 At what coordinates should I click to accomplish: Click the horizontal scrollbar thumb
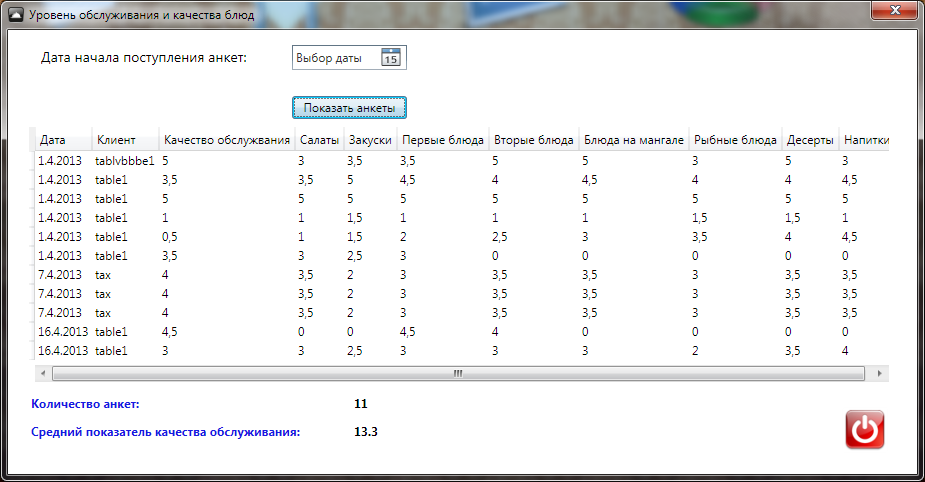click(x=458, y=373)
